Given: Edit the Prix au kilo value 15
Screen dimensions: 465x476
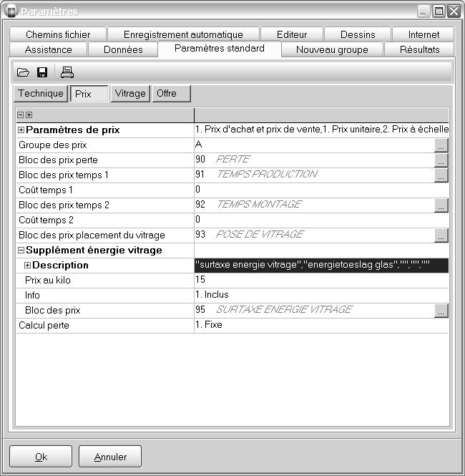Looking at the screenshot, I should (321, 280).
